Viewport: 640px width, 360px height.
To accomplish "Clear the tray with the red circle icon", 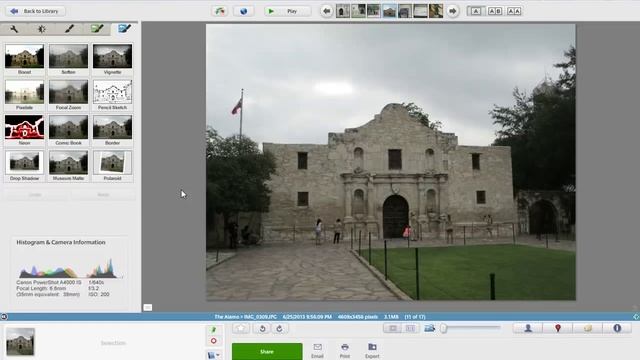I will coord(213,341).
